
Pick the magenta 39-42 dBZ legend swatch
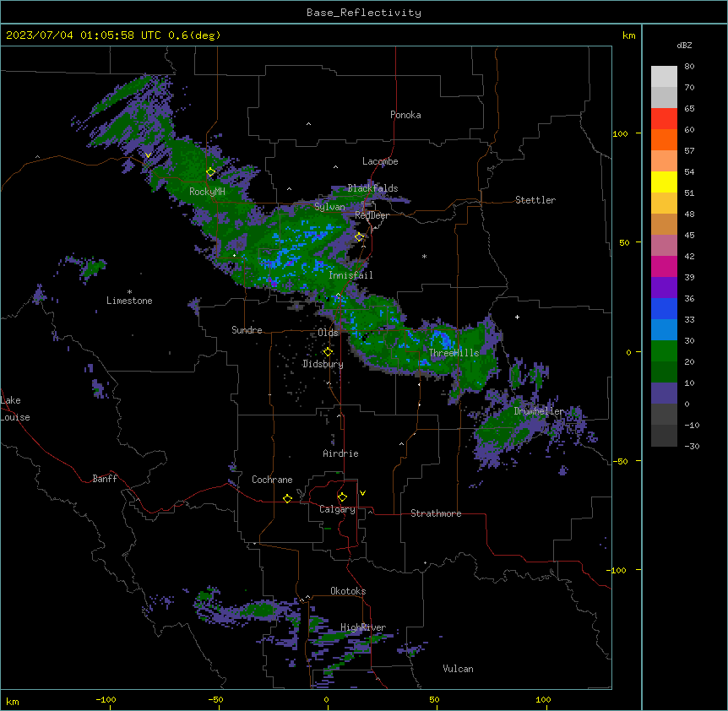[664, 266]
